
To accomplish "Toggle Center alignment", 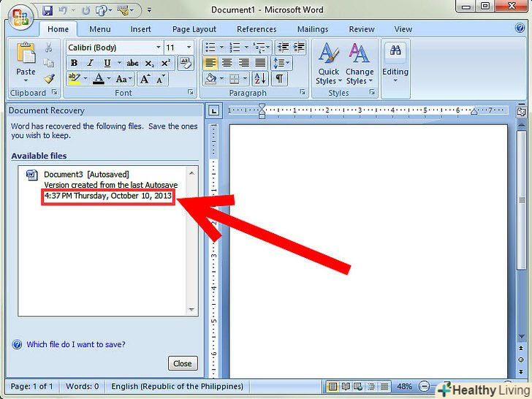I will point(227,63).
